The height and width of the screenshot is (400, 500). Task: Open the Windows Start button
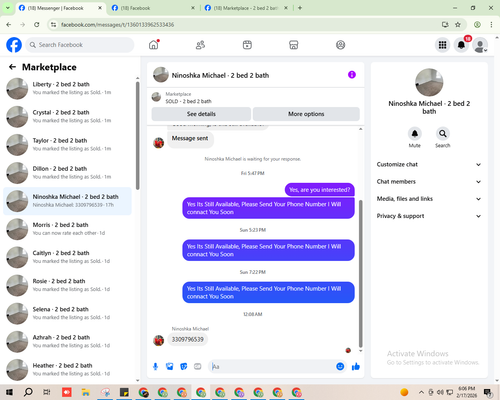(x=9, y=392)
